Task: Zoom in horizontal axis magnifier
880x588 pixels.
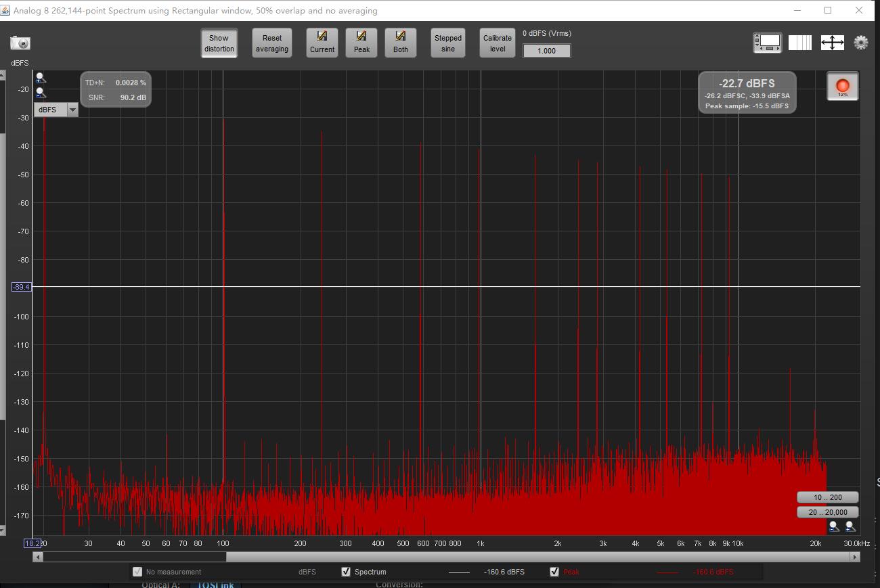Action: click(x=850, y=526)
